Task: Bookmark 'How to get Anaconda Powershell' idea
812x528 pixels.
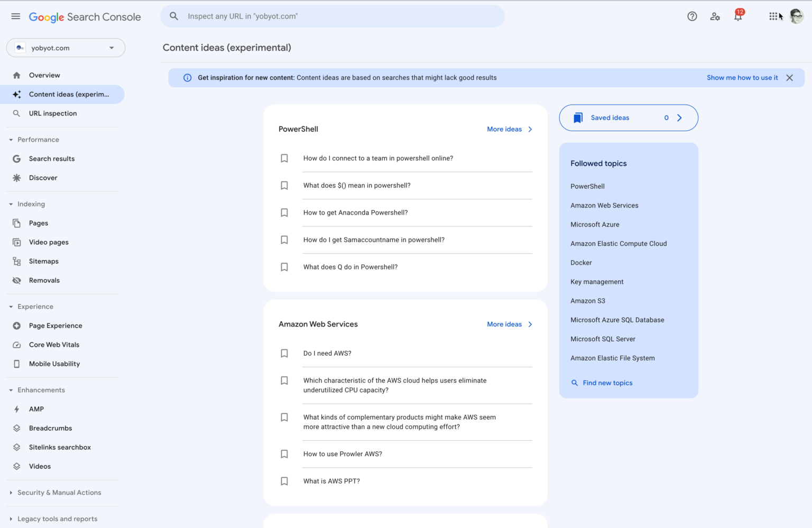Action: pos(284,212)
